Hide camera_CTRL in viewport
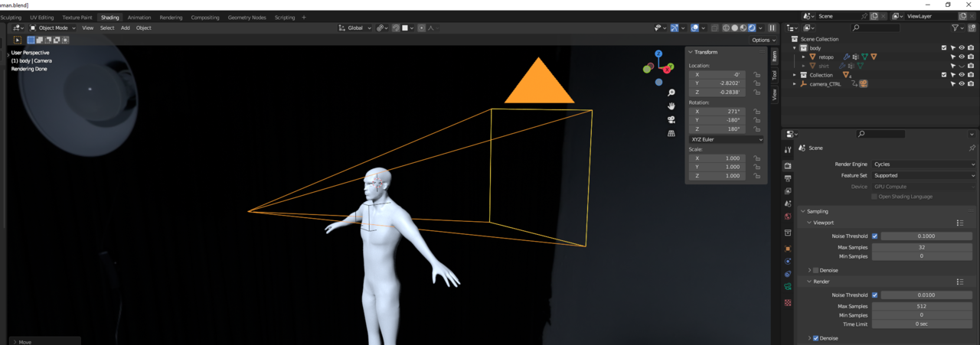 coord(962,84)
